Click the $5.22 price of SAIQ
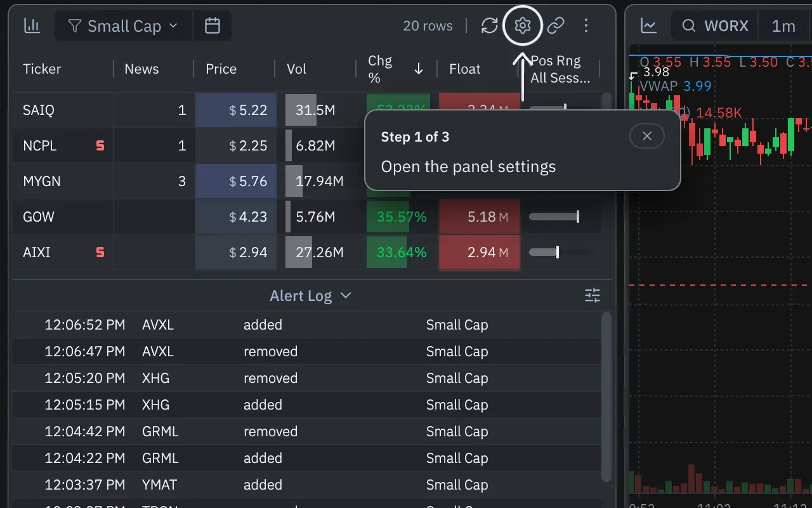 [236, 110]
